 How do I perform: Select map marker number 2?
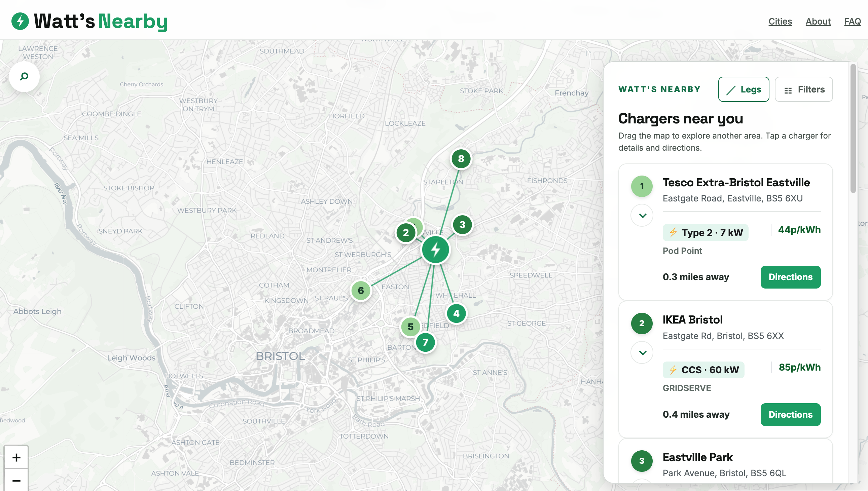[x=406, y=233]
